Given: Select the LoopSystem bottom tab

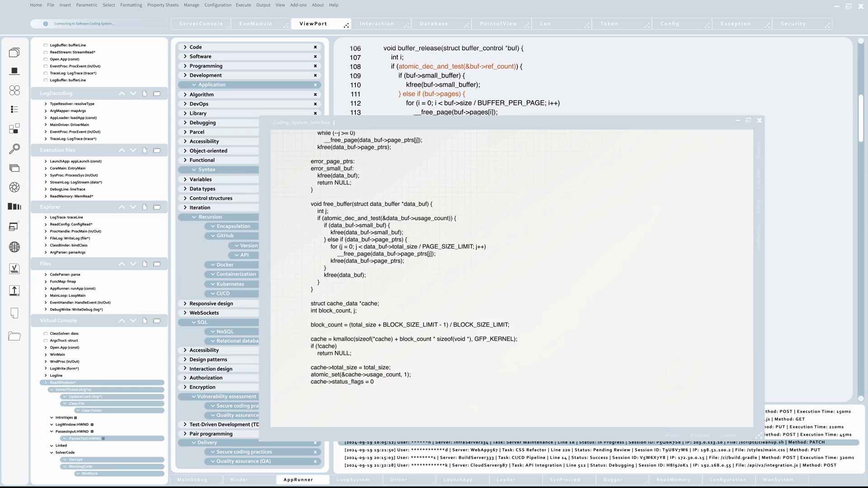Looking at the screenshot, I should tap(353, 480).
